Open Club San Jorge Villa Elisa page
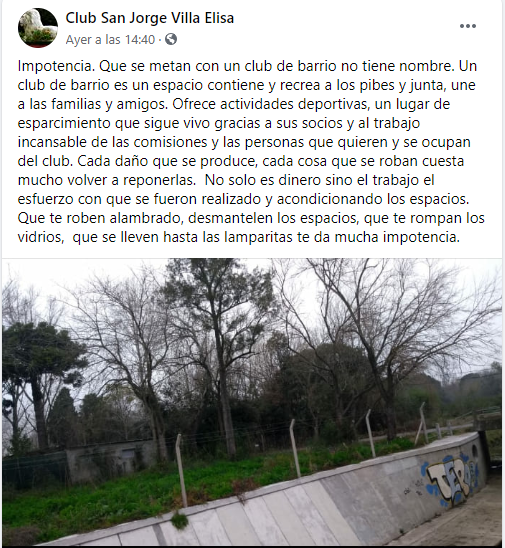The image size is (505, 548). tap(150, 18)
